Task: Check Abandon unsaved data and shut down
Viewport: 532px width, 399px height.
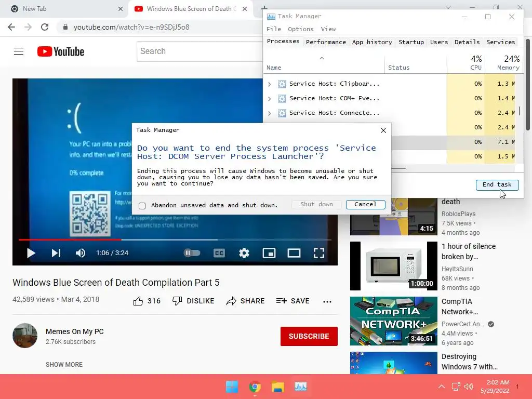Action: point(142,206)
